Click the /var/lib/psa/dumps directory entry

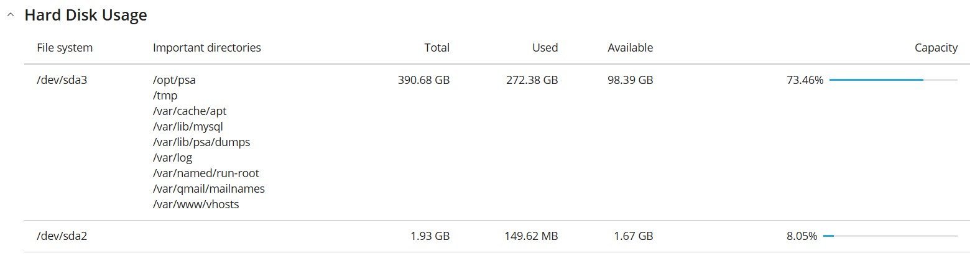(201, 142)
